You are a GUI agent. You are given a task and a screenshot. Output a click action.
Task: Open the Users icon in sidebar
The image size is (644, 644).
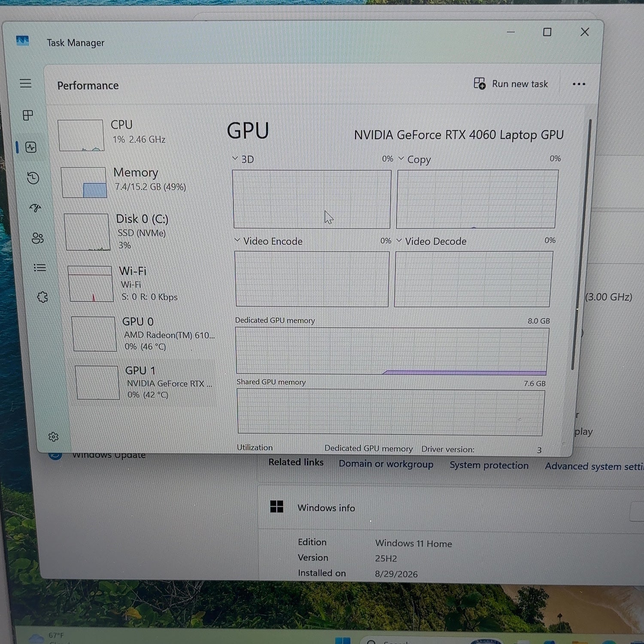(x=38, y=238)
